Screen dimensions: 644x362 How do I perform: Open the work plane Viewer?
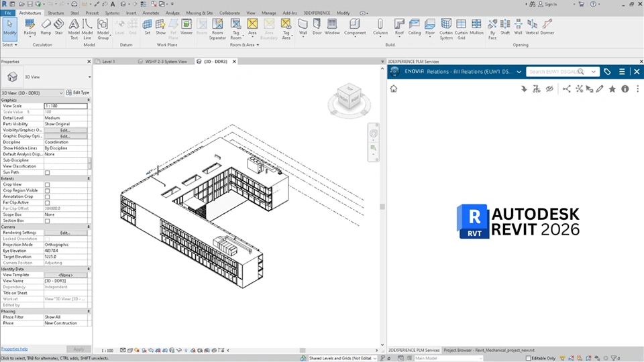click(x=186, y=27)
